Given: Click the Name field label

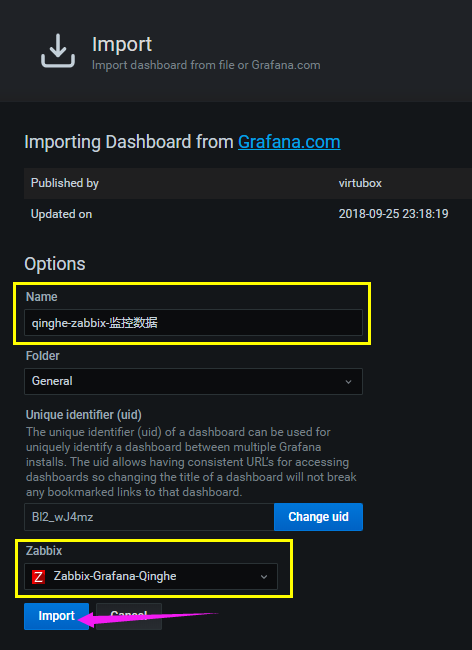Looking at the screenshot, I should pos(41,297).
